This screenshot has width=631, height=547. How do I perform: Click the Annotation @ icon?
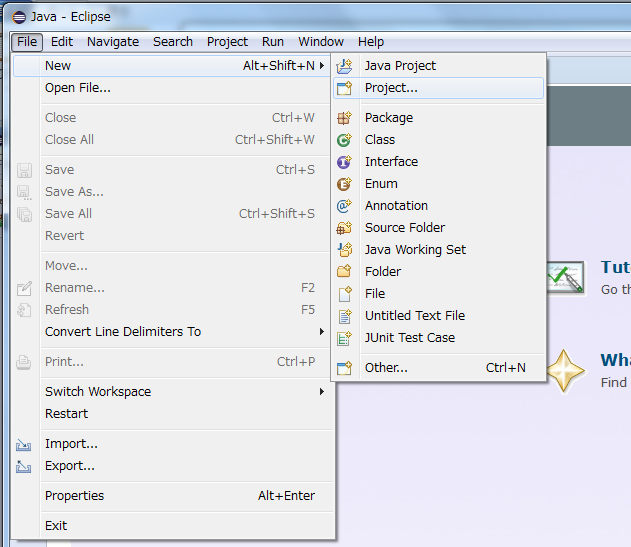(x=344, y=206)
